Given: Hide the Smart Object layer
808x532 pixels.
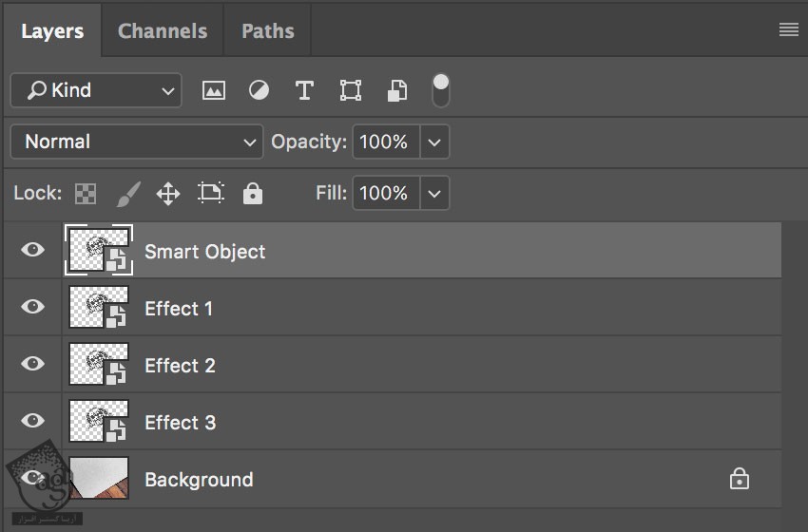Looking at the screenshot, I should click(x=33, y=250).
